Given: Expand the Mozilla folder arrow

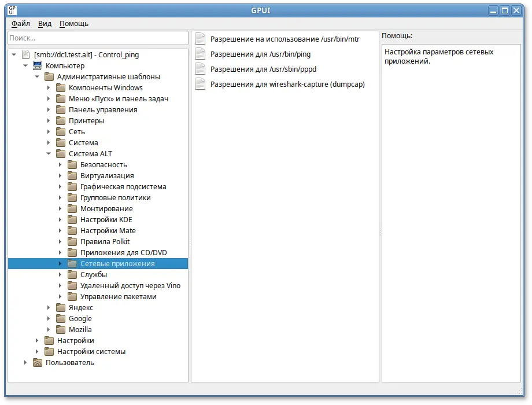Looking at the screenshot, I should coord(49,330).
